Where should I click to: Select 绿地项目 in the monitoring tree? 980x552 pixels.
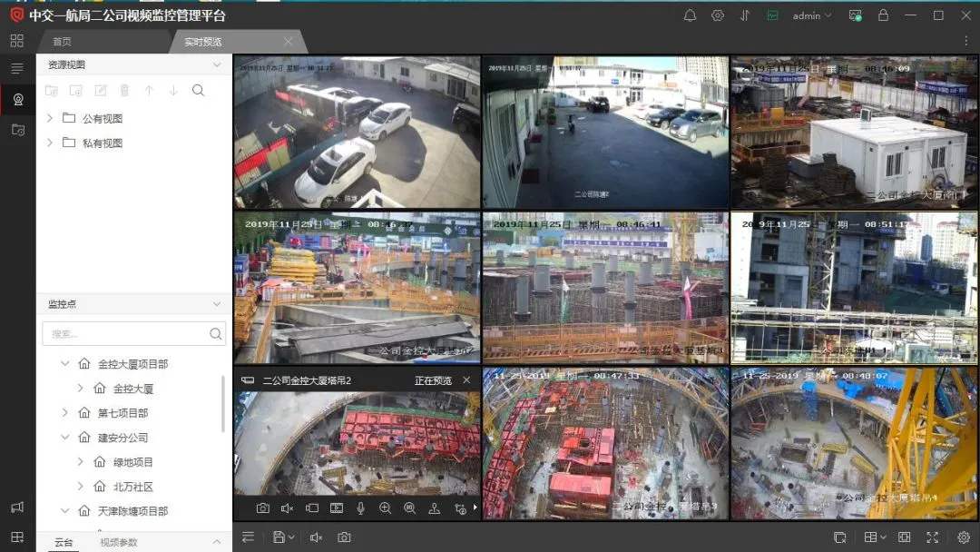tap(132, 462)
